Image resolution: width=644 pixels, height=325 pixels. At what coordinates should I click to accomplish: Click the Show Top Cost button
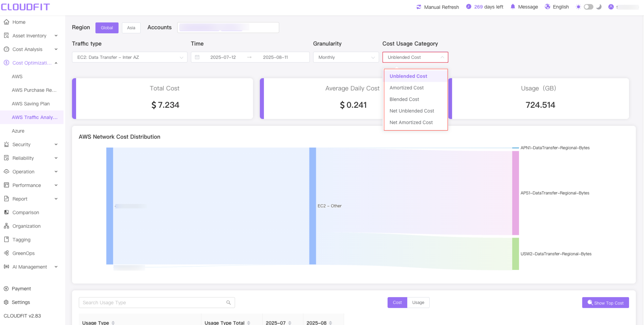605,303
